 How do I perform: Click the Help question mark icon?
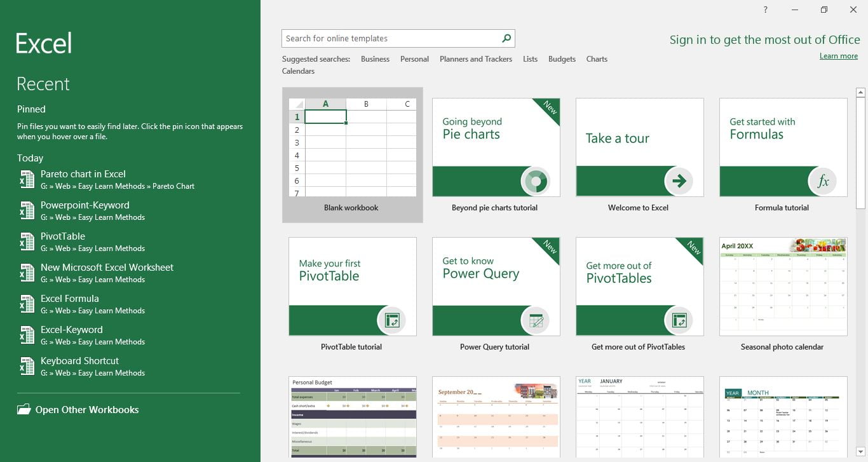tap(765, 10)
